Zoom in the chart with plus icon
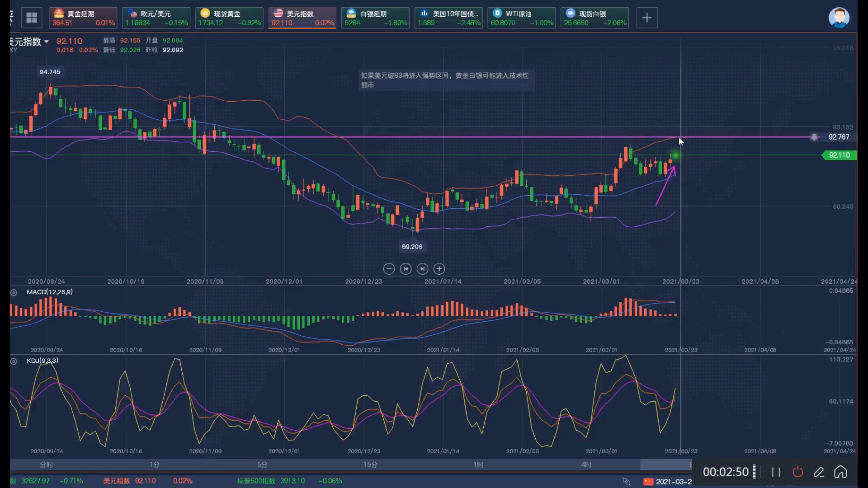The width and height of the screenshot is (868, 488). pyautogui.click(x=439, y=269)
